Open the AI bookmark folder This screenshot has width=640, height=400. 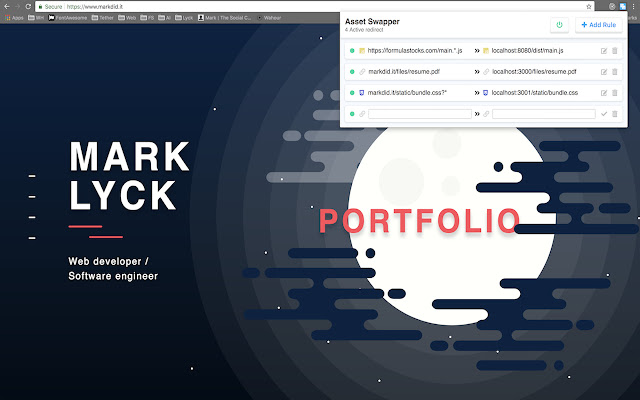click(165, 18)
